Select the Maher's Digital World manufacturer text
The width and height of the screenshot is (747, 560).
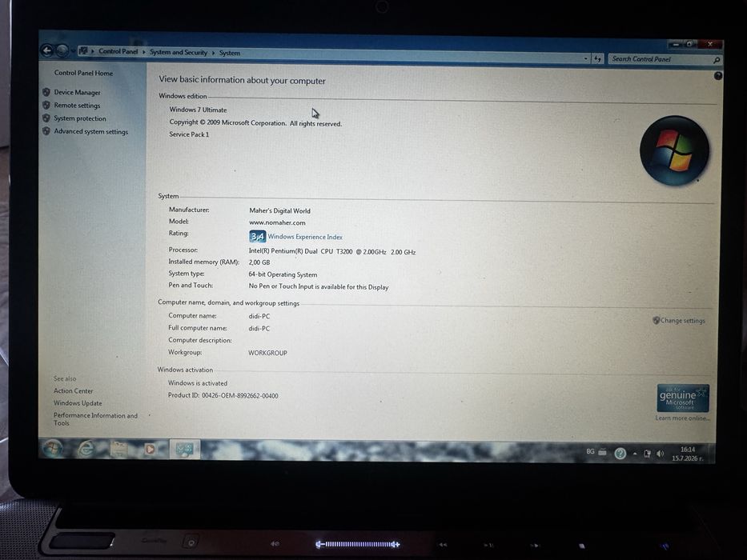279,210
